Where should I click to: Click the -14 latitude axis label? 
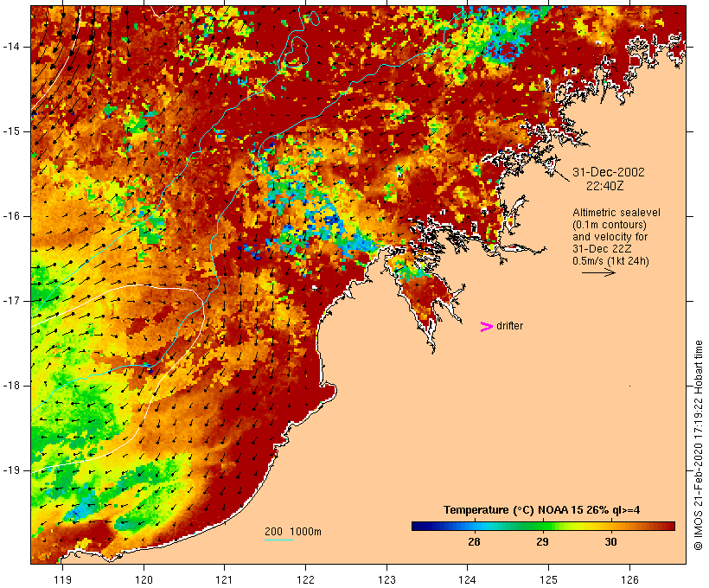(x=10, y=47)
